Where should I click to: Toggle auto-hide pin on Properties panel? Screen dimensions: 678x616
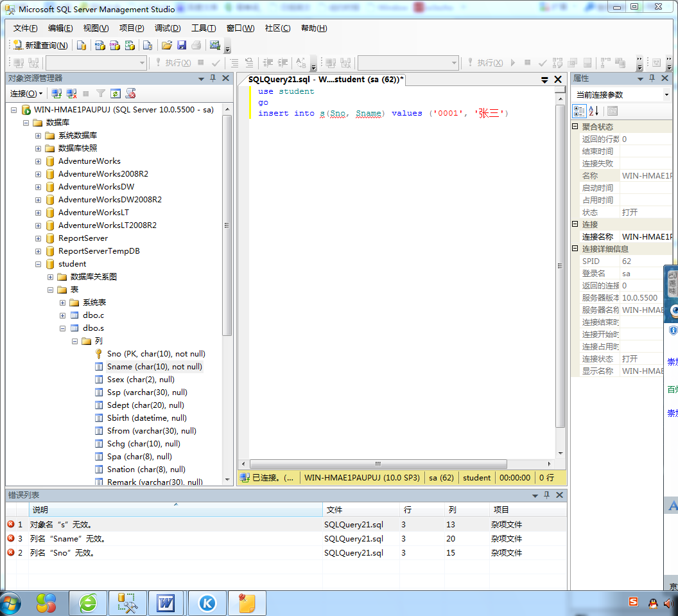[652, 78]
